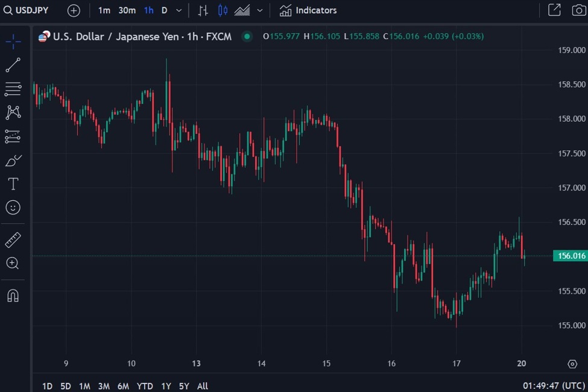
Task: Select the All time range
Action: pos(202,385)
